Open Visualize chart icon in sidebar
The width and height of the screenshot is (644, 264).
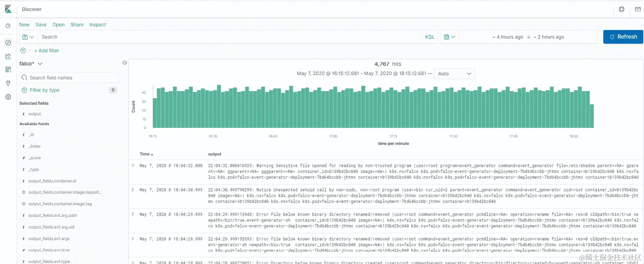(x=8, y=56)
